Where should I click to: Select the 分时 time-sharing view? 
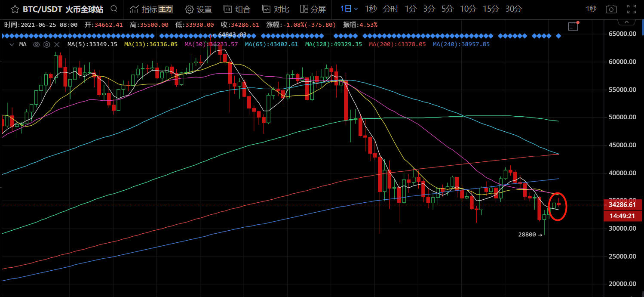[x=390, y=9]
